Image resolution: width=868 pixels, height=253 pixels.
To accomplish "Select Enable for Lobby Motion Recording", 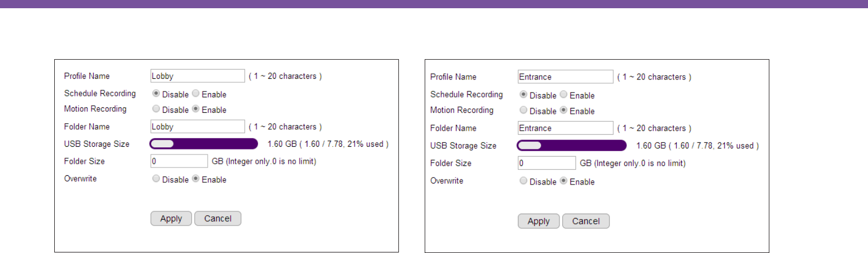I will coord(196,109).
